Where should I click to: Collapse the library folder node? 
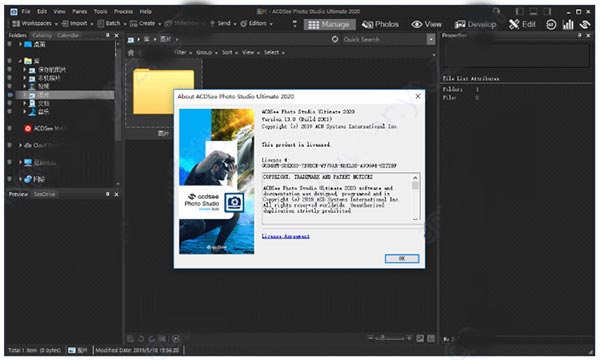pos(20,61)
